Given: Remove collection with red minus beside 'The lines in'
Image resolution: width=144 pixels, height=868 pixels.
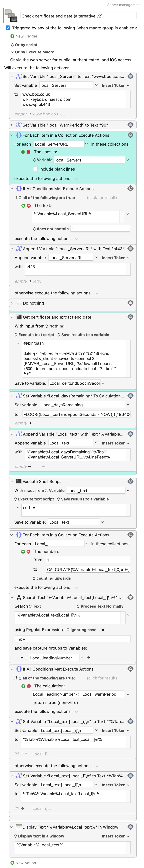Looking at the screenshot, I should pyautogui.click(x=29, y=152).
